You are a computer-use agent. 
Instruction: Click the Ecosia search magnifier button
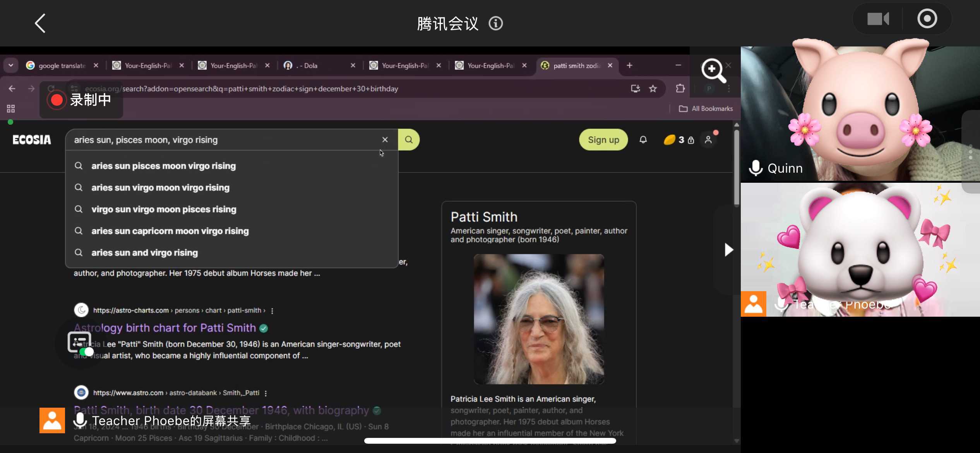coord(409,140)
